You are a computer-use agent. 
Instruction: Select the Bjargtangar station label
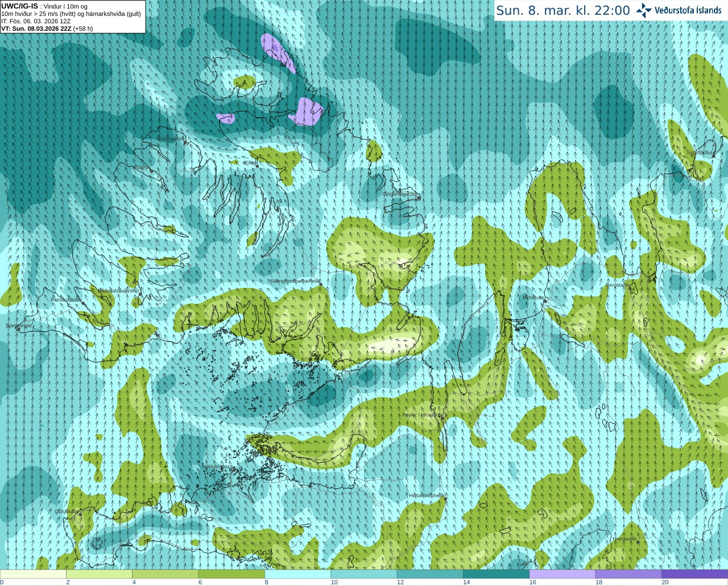19,325
